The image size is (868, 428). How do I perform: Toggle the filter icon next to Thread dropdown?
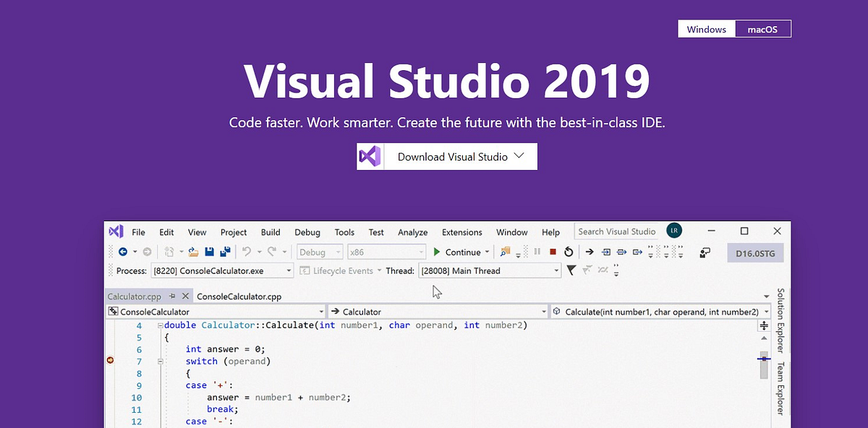tap(571, 270)
